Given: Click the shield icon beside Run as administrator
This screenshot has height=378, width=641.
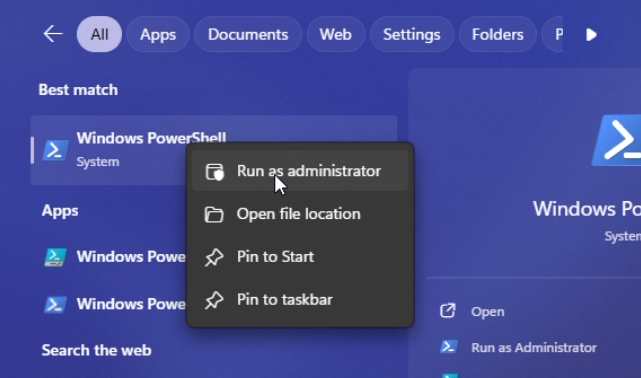Looking at the screenshot, I should pos(214,172).
